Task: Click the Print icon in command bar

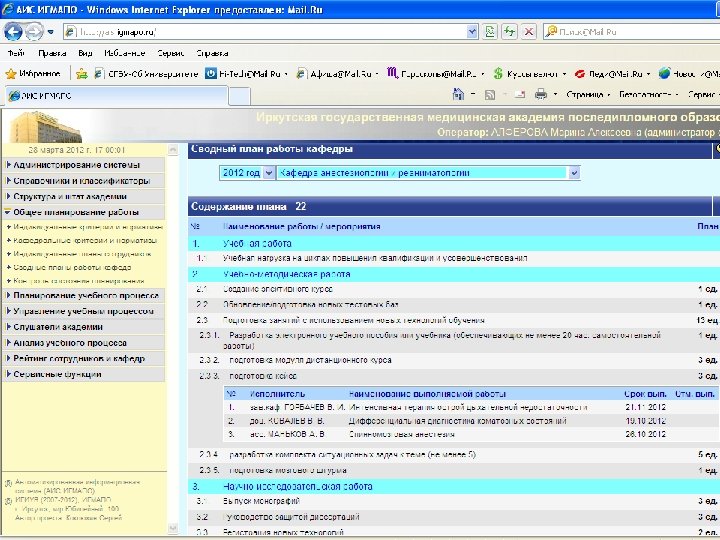Action: [x=540, y=94]
